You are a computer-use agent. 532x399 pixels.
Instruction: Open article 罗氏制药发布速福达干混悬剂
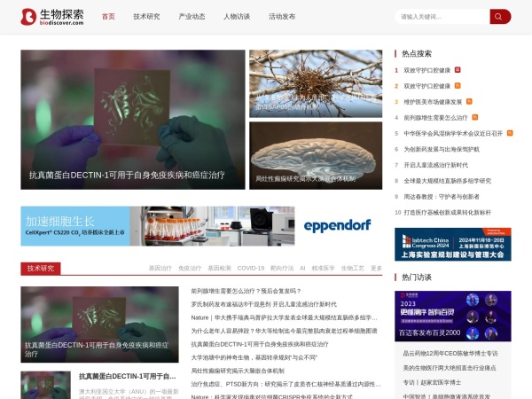point(263,304)
